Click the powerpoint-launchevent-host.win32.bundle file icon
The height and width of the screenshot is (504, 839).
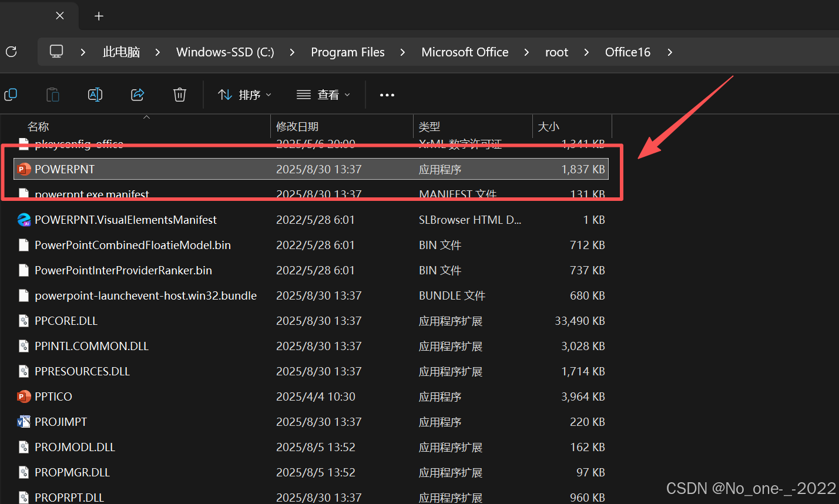[24, 295]
